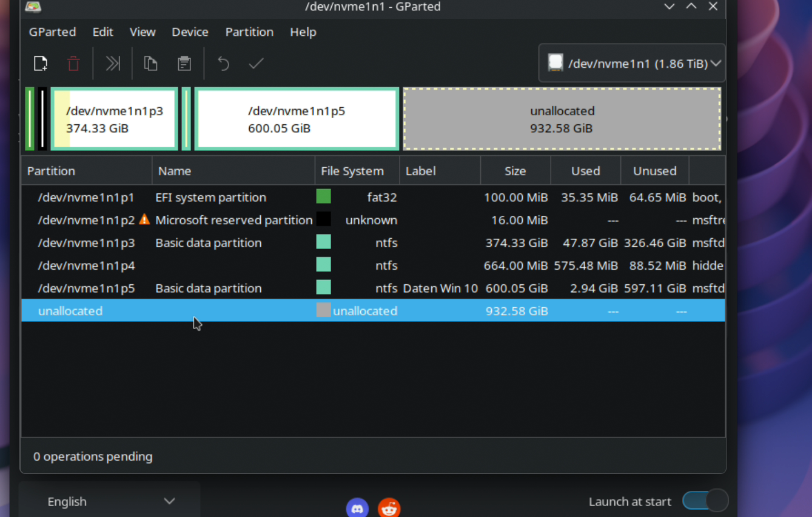Click the 575.48 MiB used value

tap(586, 265)
